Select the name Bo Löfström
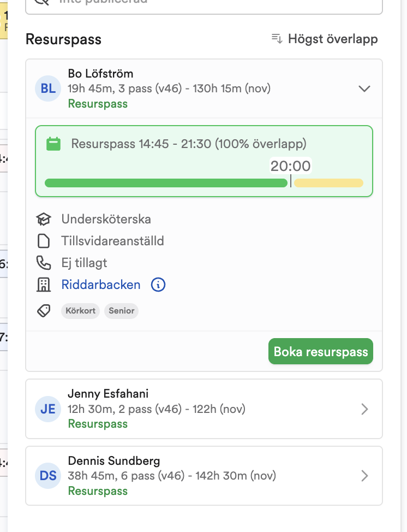The width and height of the screenshot is (407, 532). [100, 74]
